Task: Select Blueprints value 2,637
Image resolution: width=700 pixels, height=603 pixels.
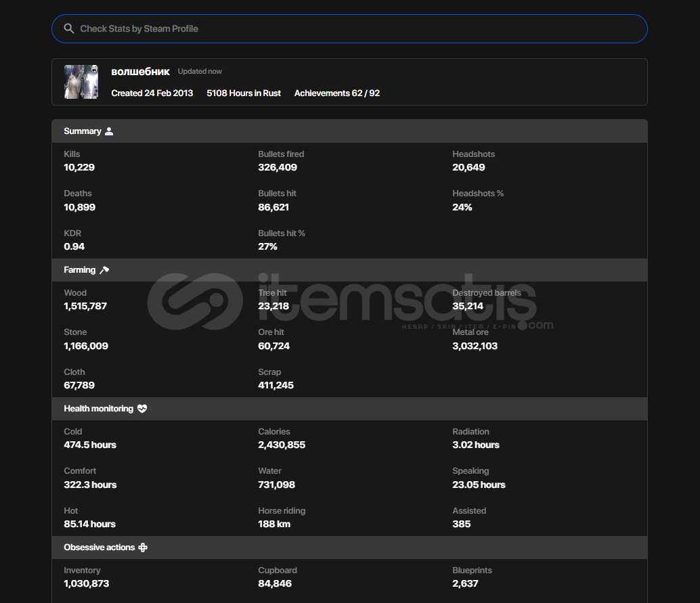Action: click(x=465, y=584)
